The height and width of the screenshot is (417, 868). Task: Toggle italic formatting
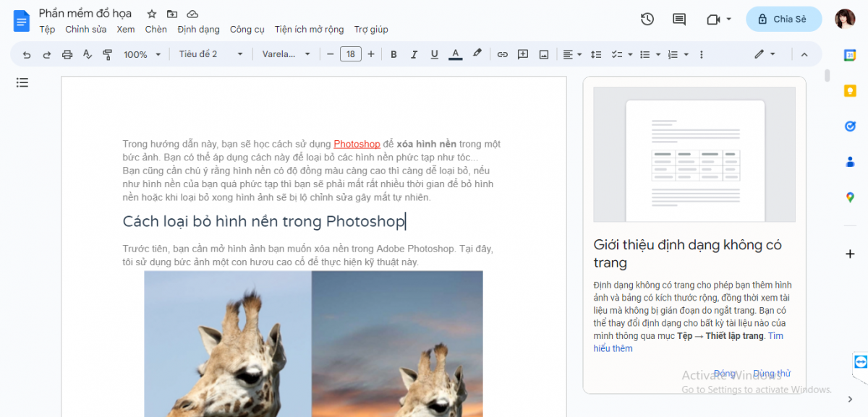tap(414, 54)
